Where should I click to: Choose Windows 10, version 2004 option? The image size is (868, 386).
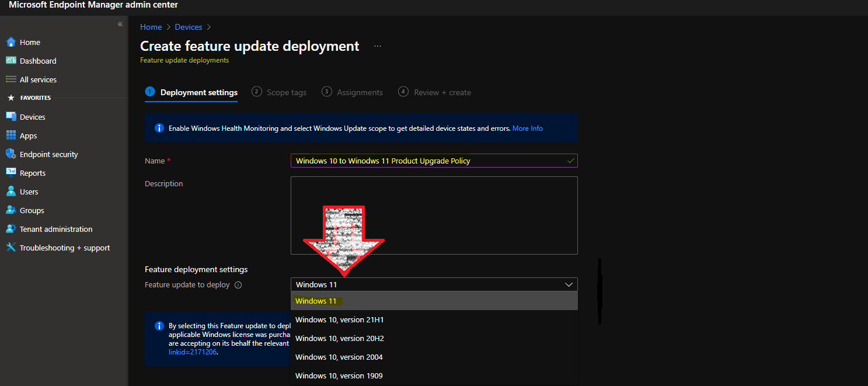(434, 357)
